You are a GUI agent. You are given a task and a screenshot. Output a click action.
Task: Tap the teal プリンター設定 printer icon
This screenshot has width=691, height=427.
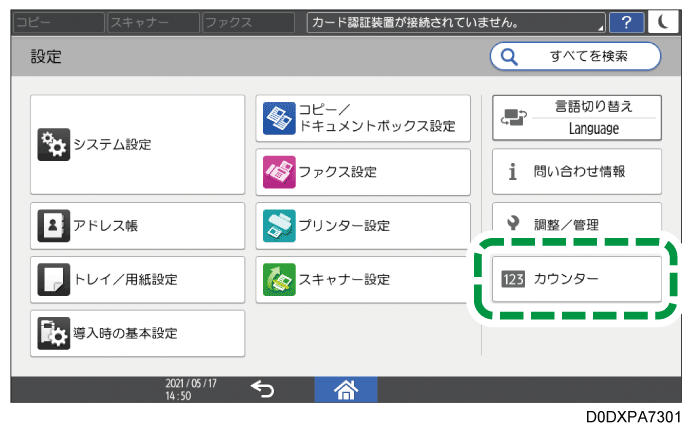click(279, 226)
